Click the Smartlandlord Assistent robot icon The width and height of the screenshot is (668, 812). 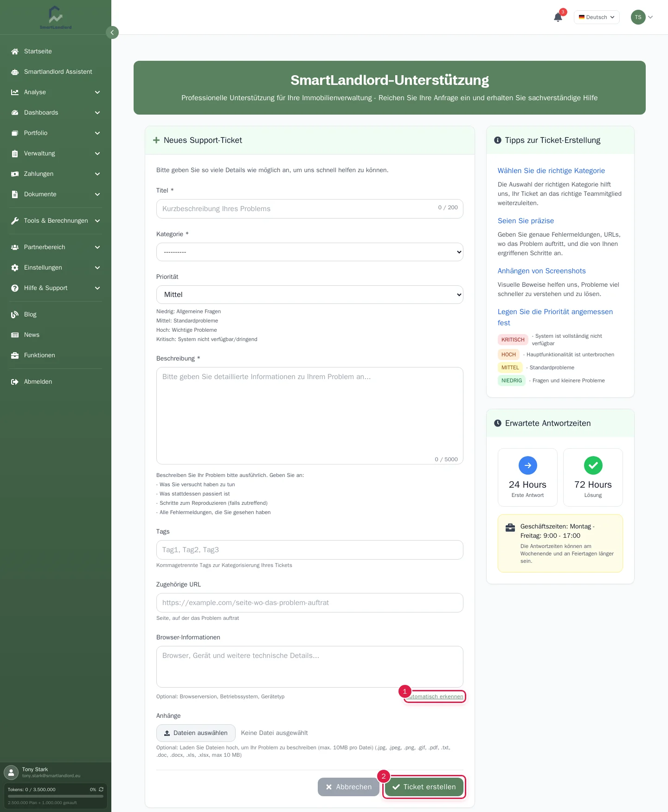pyautogui.click(x=15, y=72)
